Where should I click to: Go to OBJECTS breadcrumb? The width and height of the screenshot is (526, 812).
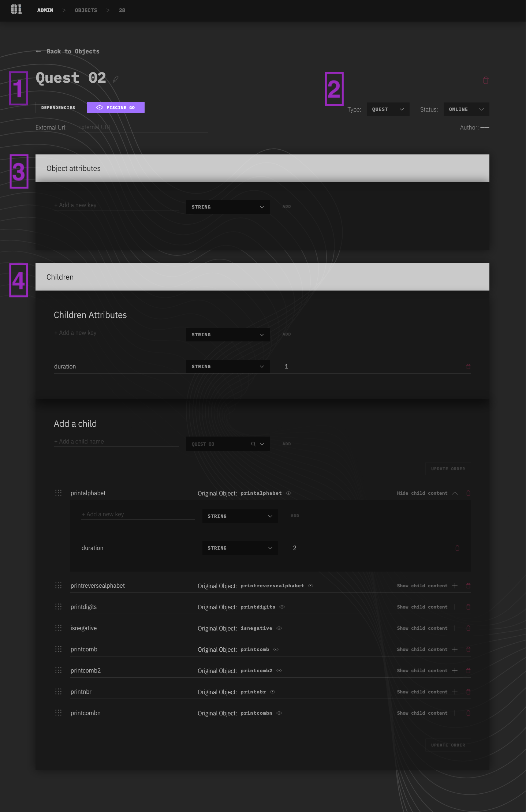pos(86,10)
